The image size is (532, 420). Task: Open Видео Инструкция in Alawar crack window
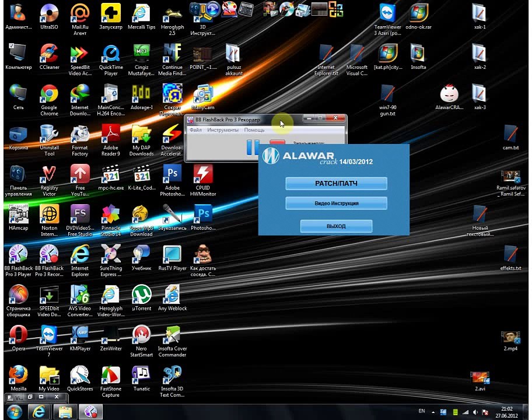click(x=336, y=203)
